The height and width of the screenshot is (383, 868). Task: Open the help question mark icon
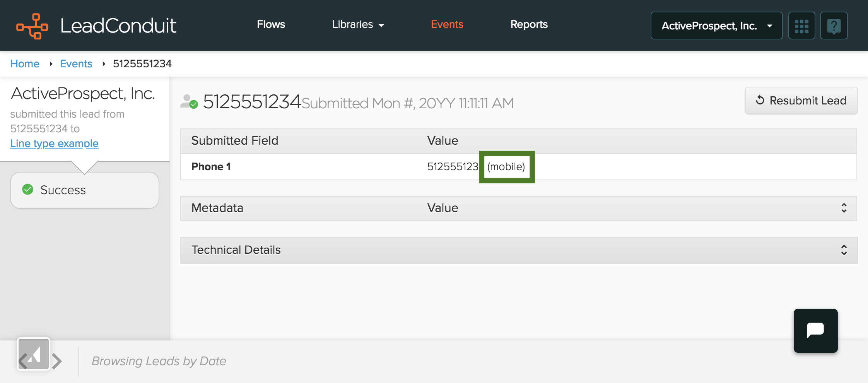(834, 26)
